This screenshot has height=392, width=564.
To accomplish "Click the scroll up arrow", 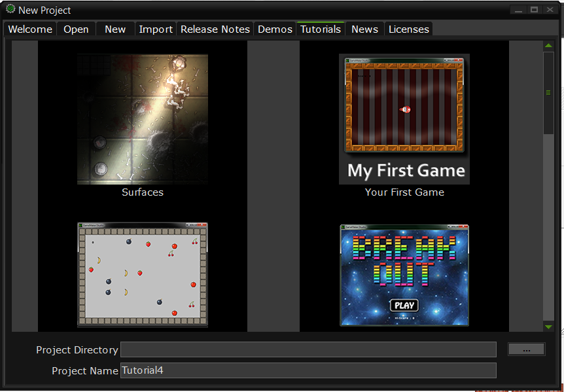I will click(x=548, y=46).
